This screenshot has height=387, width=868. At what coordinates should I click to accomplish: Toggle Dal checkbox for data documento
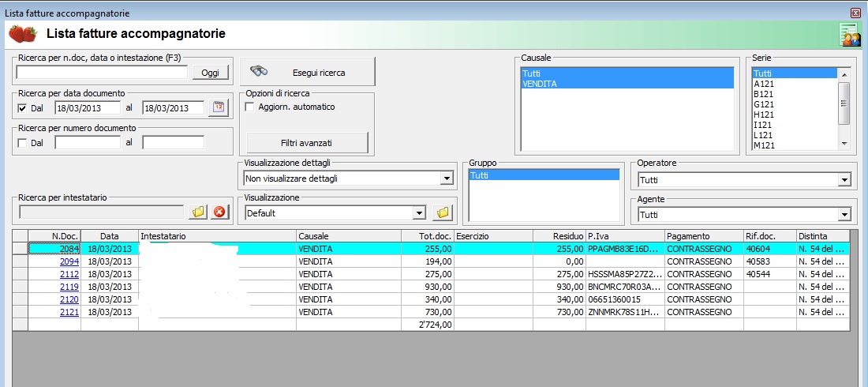click(x=22, y=107)
